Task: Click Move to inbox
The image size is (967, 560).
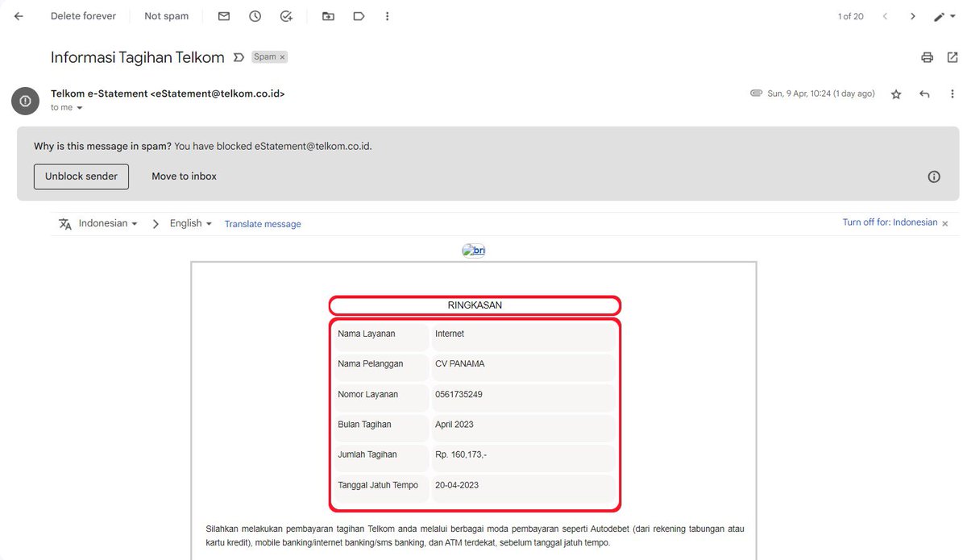Action: coord(185,176)
